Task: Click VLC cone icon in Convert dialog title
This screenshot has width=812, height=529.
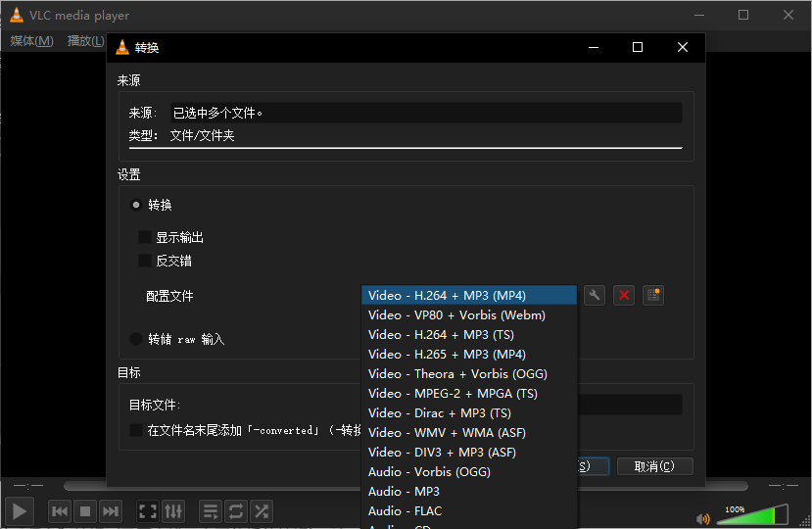Action: coord(122,47)
